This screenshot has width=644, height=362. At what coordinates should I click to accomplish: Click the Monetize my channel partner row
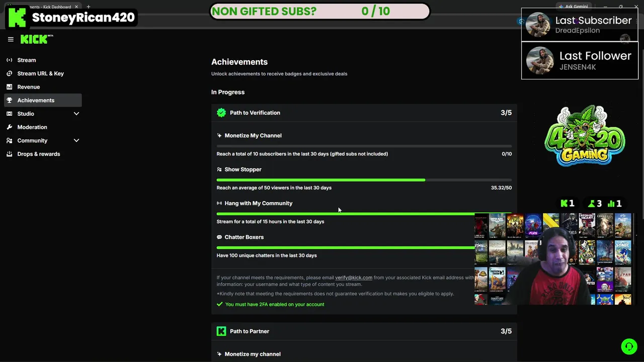click(x=364, y=354)
